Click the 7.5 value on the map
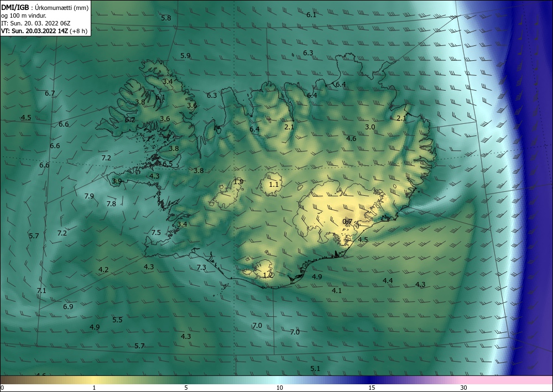Viewport: 553px width, 392px height. click(x=156, y=233)
